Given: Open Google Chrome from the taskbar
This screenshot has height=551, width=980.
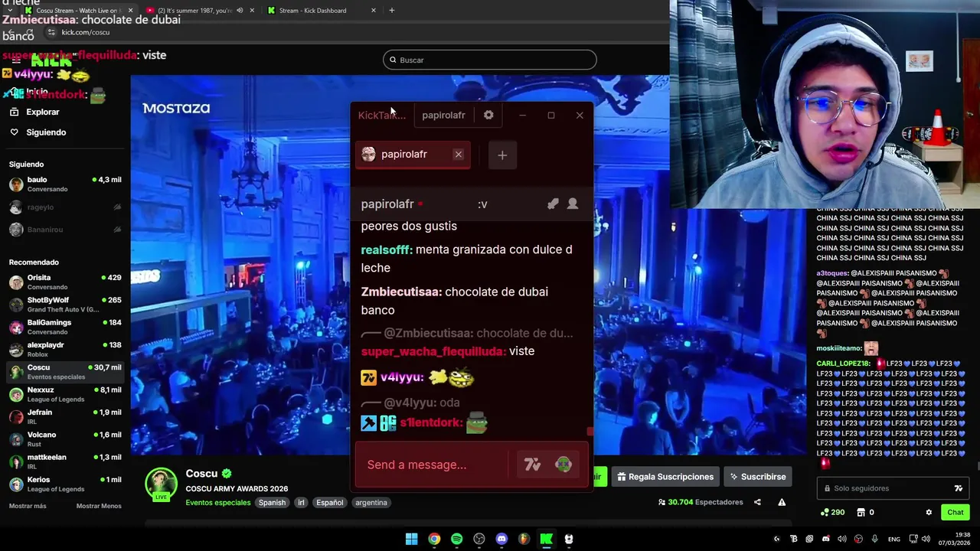Looking at the screenshot, I should point(434,539).
